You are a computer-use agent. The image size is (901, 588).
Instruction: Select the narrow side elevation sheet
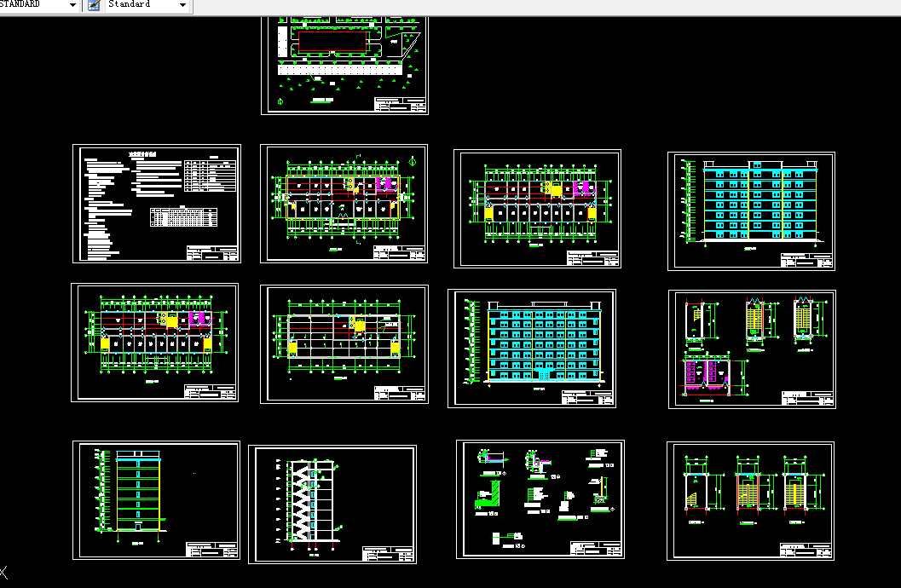156,500
